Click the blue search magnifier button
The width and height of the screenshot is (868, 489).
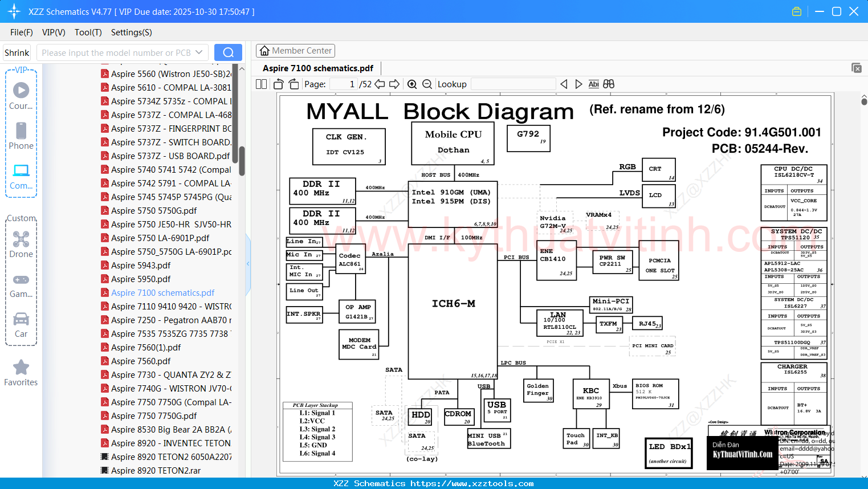click(228, 52)
